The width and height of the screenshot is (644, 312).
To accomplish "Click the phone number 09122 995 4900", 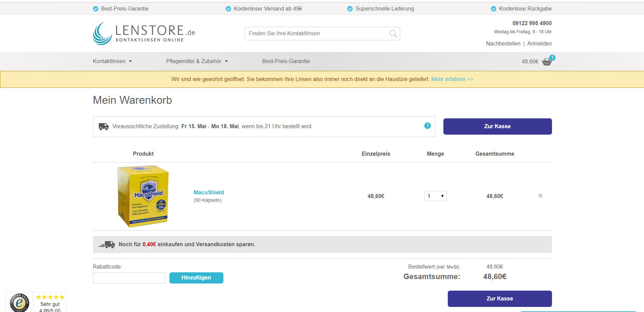I will (532, 23).
